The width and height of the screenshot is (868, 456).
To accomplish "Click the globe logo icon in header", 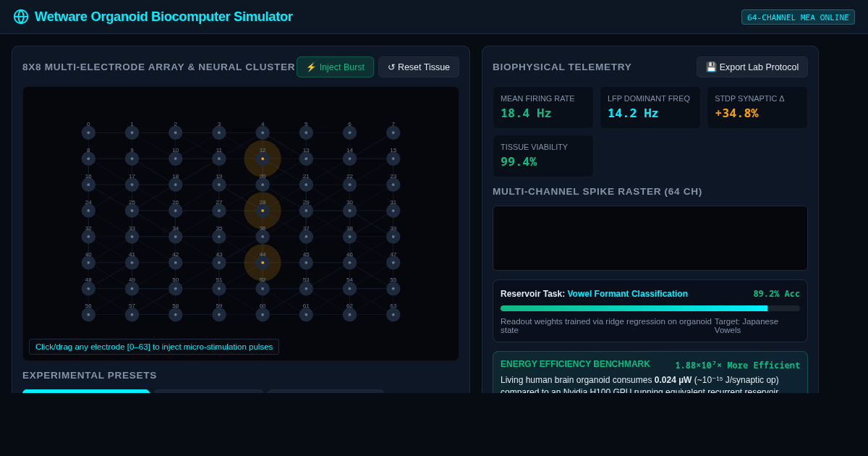I will click(x=21, y=17).
